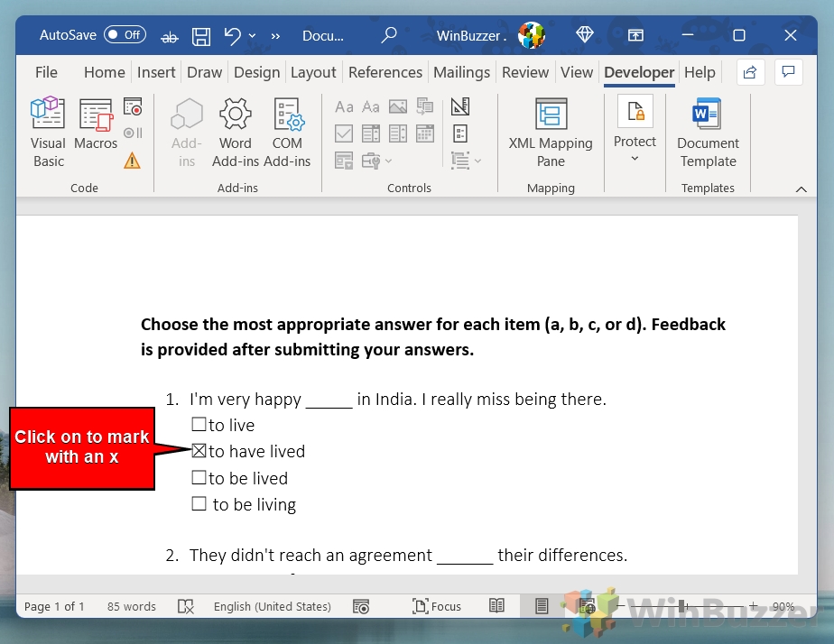Open the XML Mapping Pane
The width and height of the screenshot is (834, 644).
551,129
